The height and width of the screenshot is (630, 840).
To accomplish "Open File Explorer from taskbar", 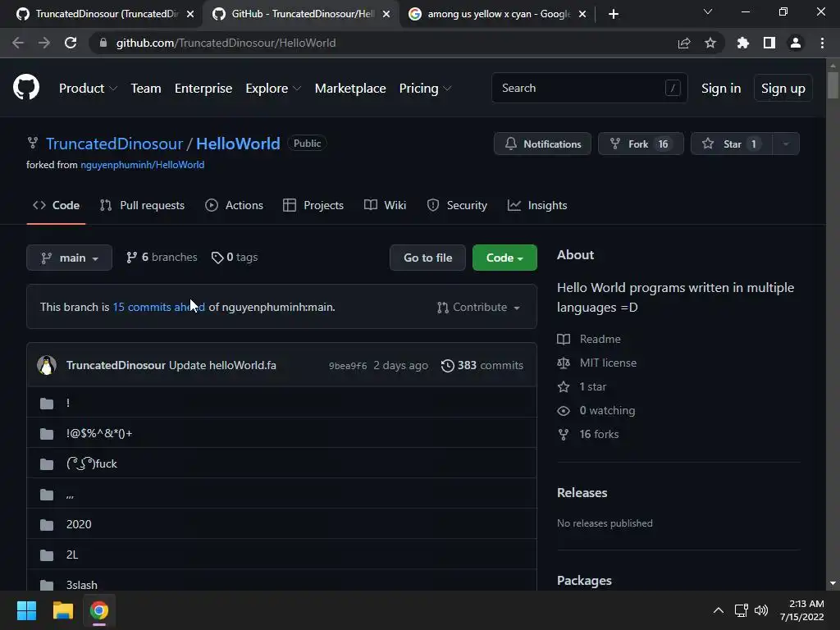I will [62, 610].
